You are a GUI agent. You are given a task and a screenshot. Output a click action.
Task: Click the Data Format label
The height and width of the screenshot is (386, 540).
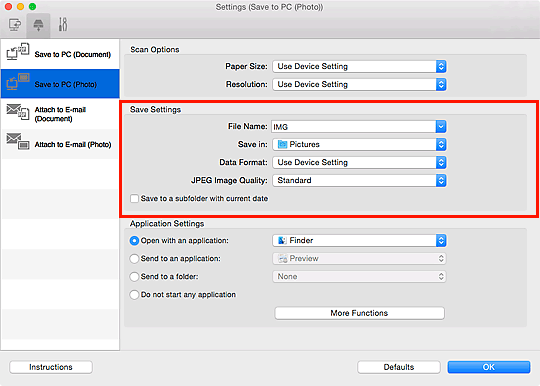coord(243,162)
